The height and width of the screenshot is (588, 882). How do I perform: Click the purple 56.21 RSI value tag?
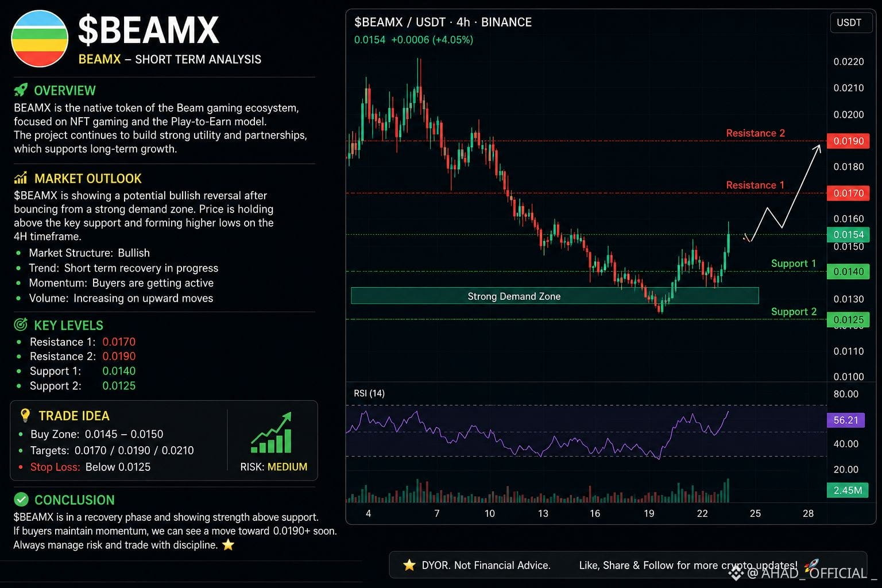click(845, 420)
